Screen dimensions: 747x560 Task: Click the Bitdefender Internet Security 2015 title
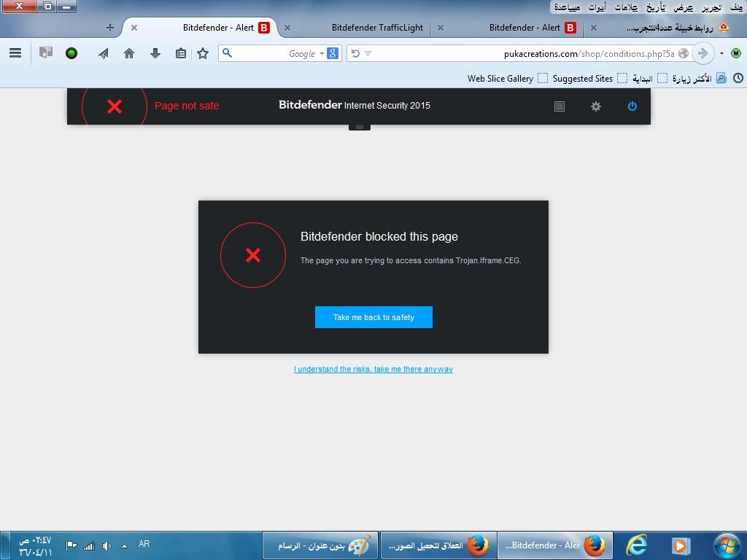tap(355, 105)
